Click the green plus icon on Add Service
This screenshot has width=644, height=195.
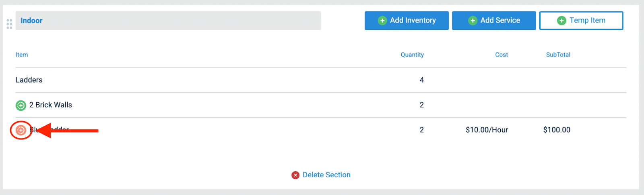pos(473,21)
